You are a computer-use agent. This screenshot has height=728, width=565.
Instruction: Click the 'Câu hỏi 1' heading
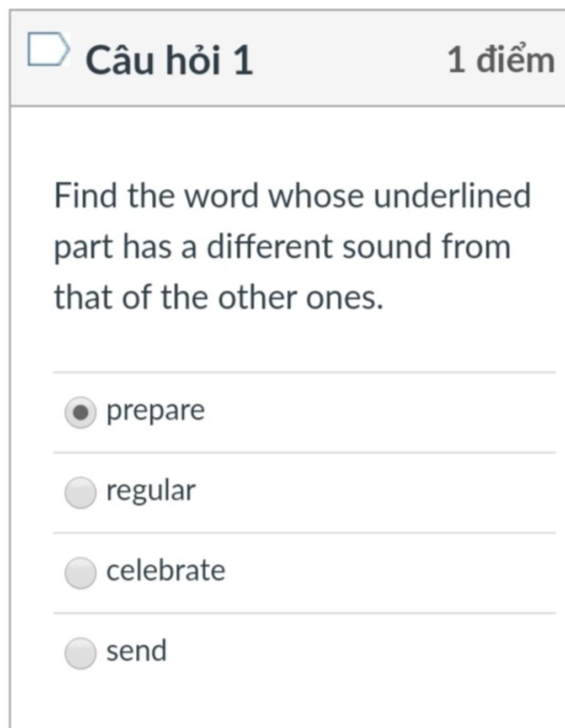coord(169,60)
